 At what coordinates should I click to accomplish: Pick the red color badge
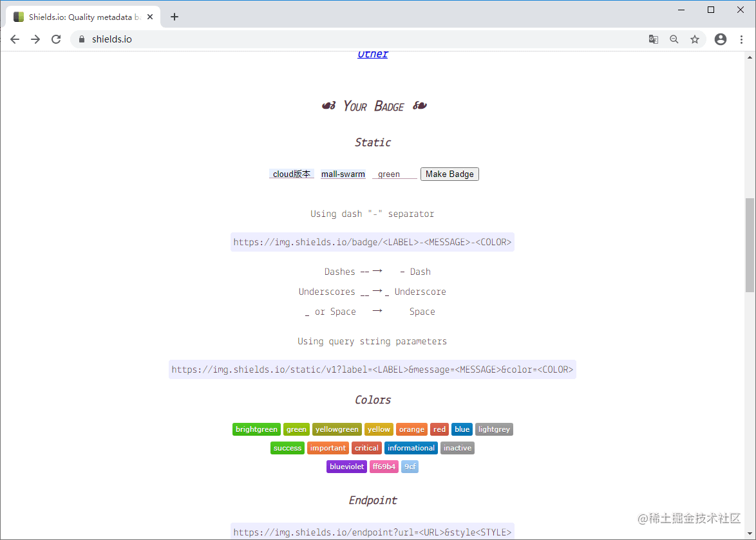pos(440,429)
